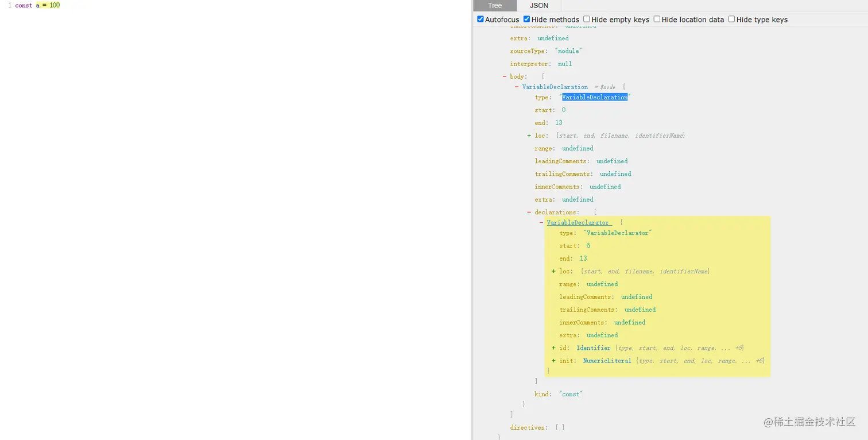The width and height of the screenshot is (868, 440).
Task: Click the "start: 0" row
Action: click(x=550, y=110)
